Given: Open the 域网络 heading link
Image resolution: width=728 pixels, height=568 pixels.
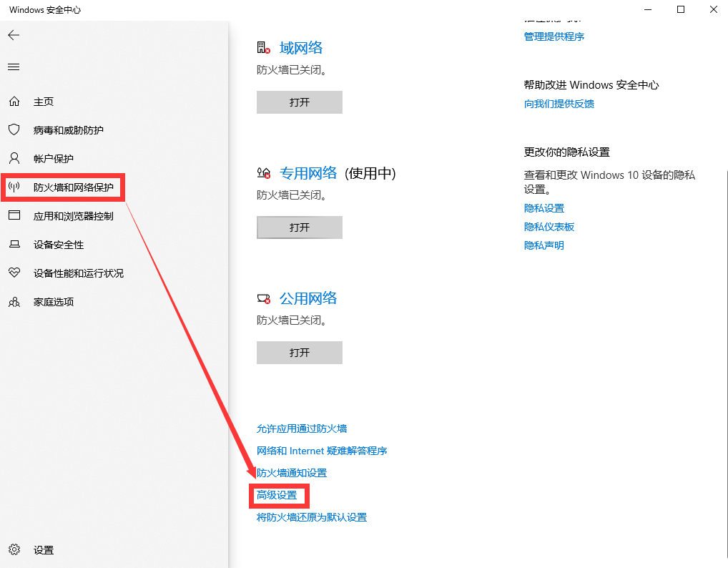Looking at the screenshot, I should (301, 48).
